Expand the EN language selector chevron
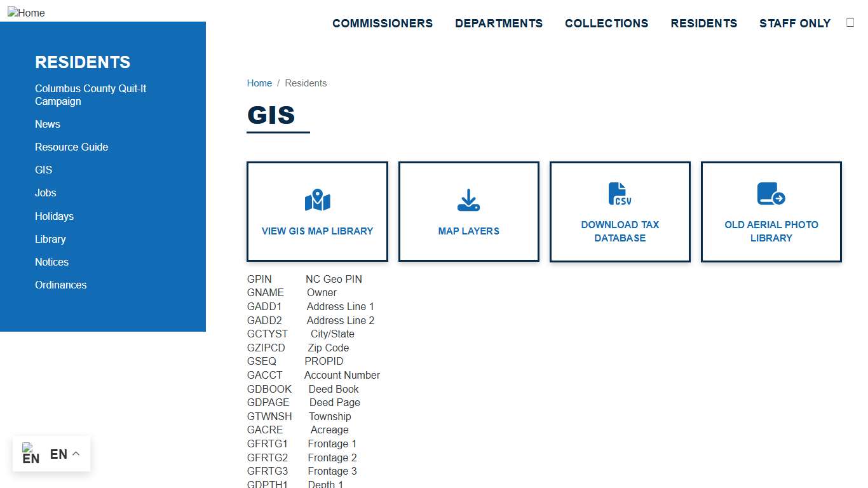868x488 pixels. point(76,454)
